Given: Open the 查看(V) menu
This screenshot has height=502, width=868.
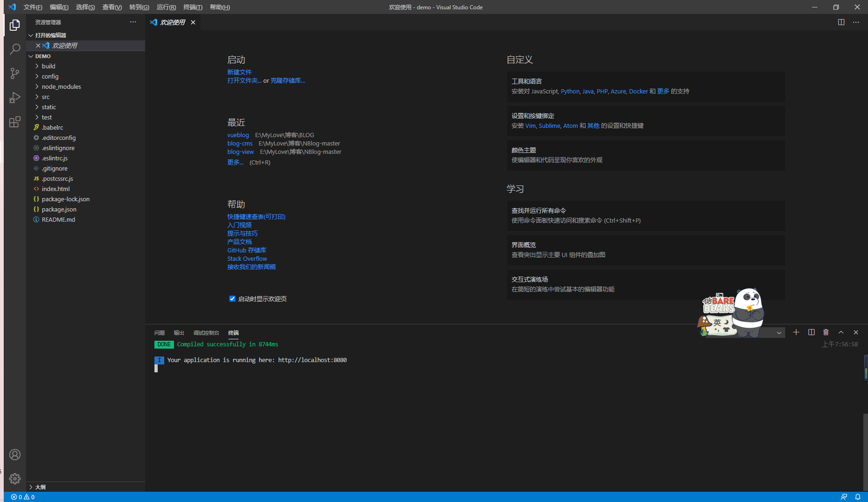Looking at the screenshot, I should pyautogui.click(x=112, y=7).
